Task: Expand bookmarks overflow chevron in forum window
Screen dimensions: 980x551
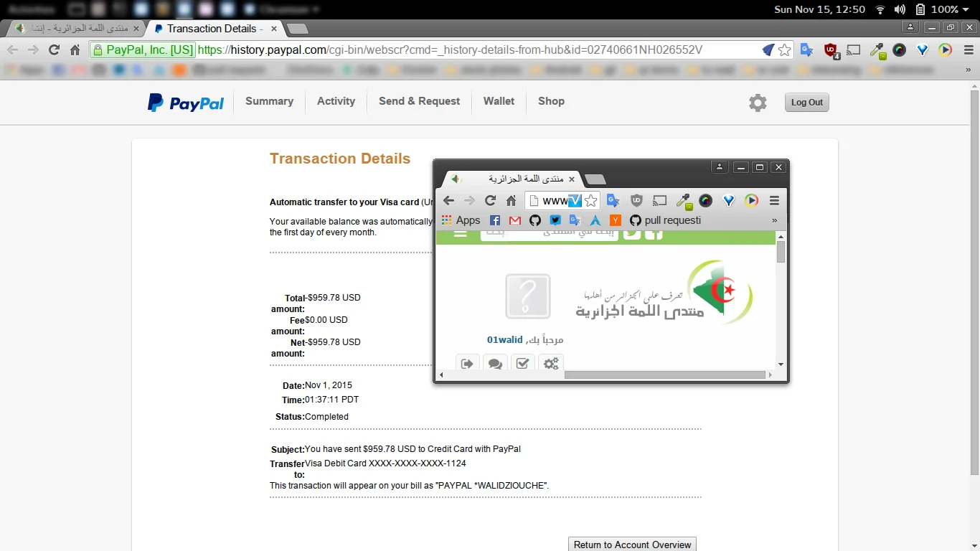Action: [x=774, y=220]
